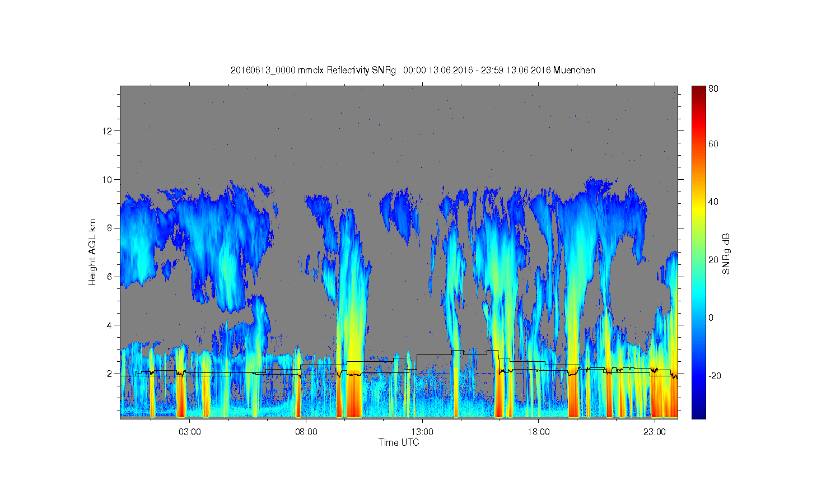Click the colorbar value -20

tap(715, 376)
